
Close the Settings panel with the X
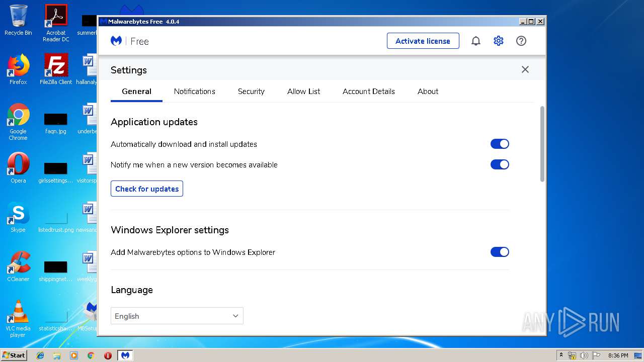[525, 69]
